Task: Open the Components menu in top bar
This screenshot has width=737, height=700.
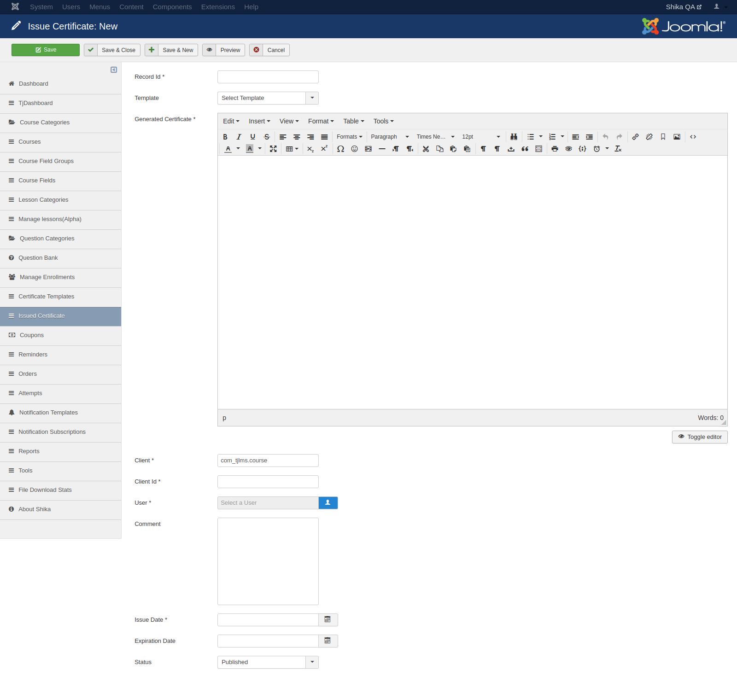Action: 172,7
